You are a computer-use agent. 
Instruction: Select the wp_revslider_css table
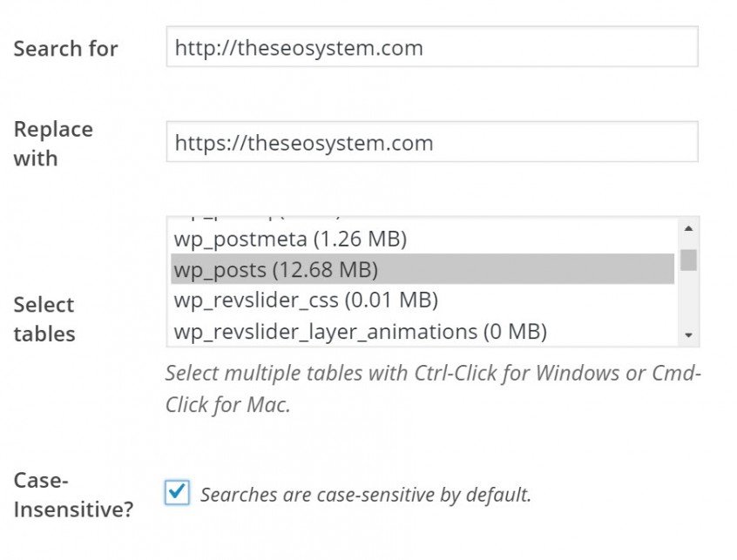tap(348, 300)
